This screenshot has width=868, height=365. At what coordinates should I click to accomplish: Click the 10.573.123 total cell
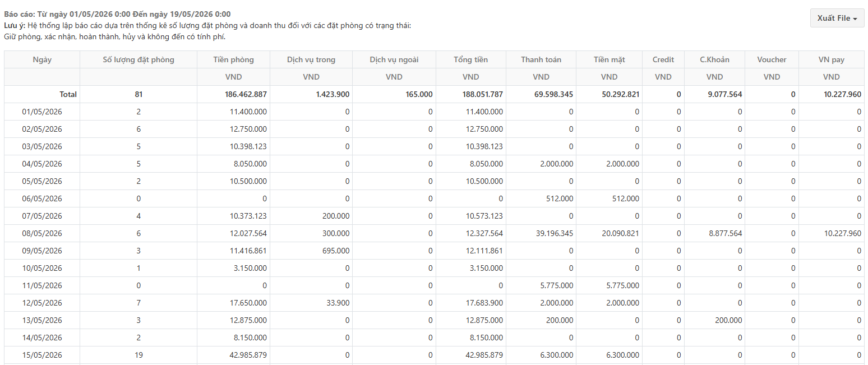pyautogui.click(x=471, y=216)
